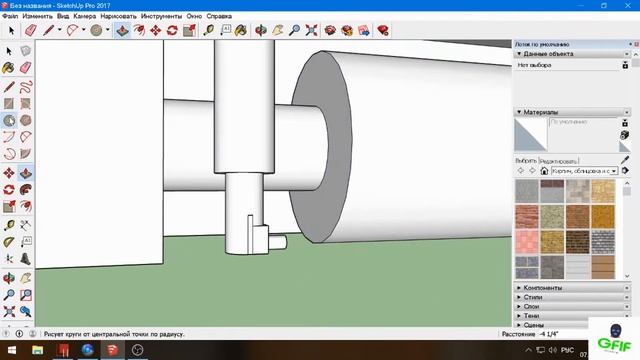This screenshot has width=640, height=360.
Task: Collapse the Данные объекта panel
Action: pos(519,54)
